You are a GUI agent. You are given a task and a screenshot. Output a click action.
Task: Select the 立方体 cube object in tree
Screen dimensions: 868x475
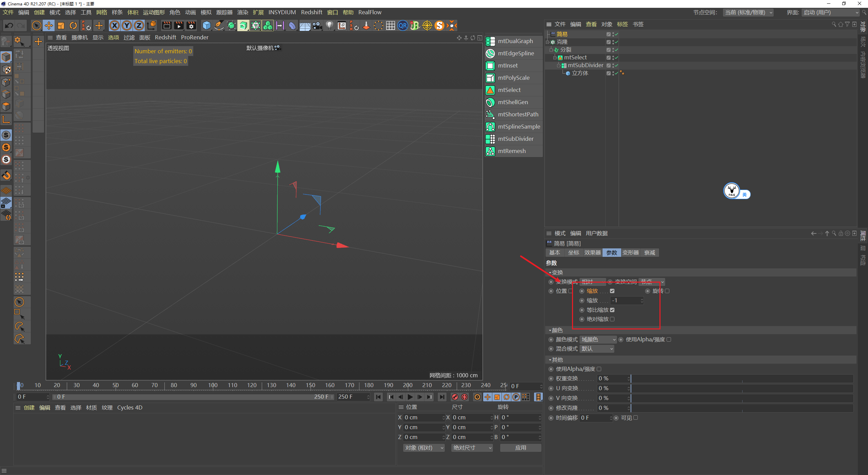click(580, 73)
